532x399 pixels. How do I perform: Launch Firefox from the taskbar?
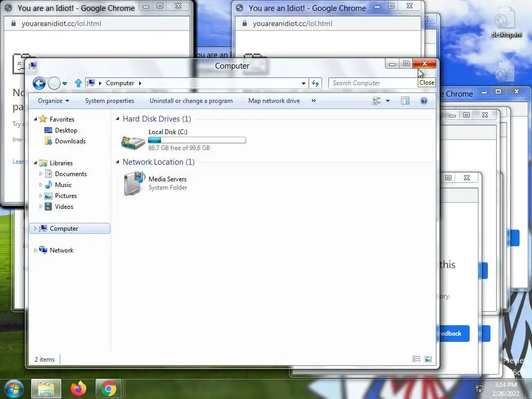[78, 389]
